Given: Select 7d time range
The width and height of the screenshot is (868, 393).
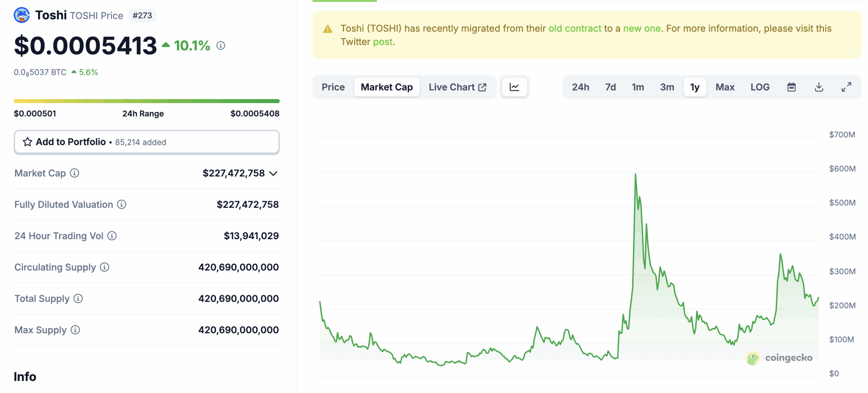Looking at the screenshot, I should point(610,87).
